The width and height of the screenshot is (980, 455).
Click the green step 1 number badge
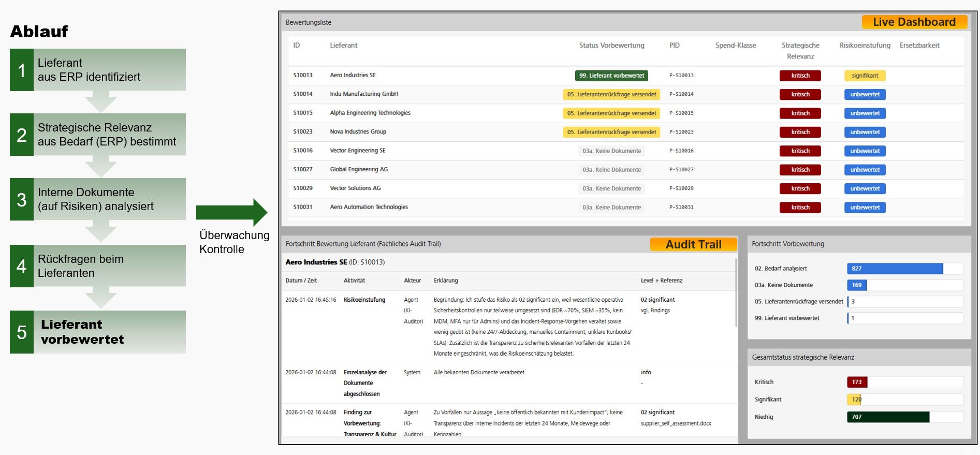[x=22, y=70]
